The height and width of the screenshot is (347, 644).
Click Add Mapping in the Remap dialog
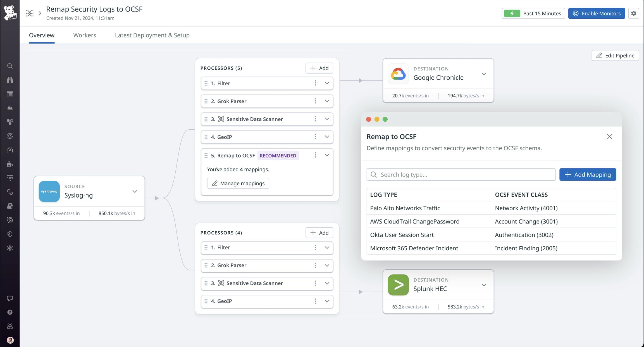588,174
